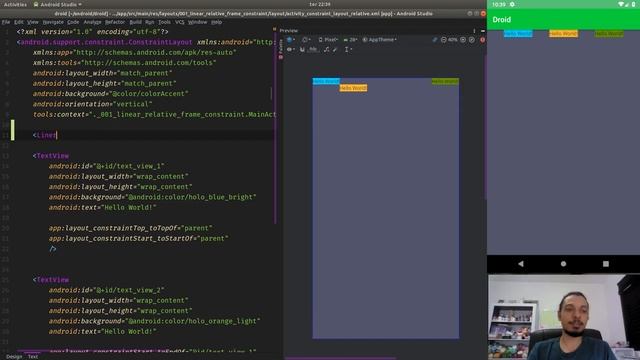Click Activities in the top bar

click(15, 4)
